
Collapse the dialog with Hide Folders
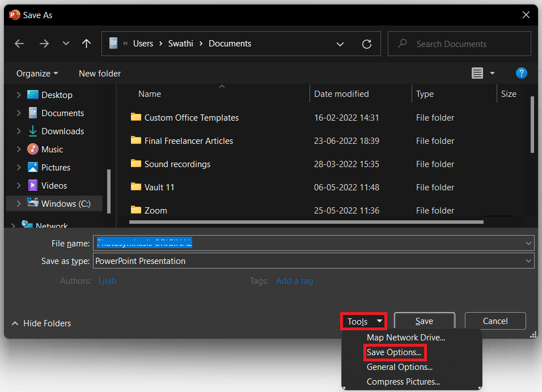pyautogui.click(x=41, y=323)
